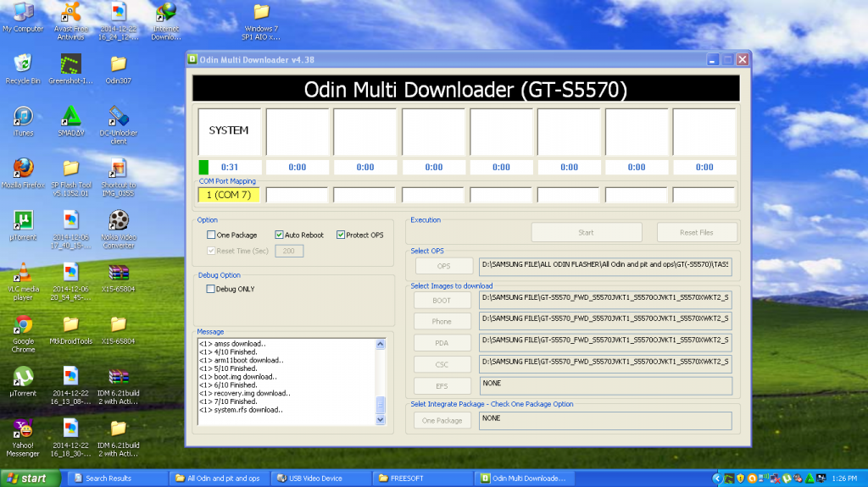Toggle the Protect OPS checkbox
The width and height of the screenshot is (868, 487).
(341, 235)
